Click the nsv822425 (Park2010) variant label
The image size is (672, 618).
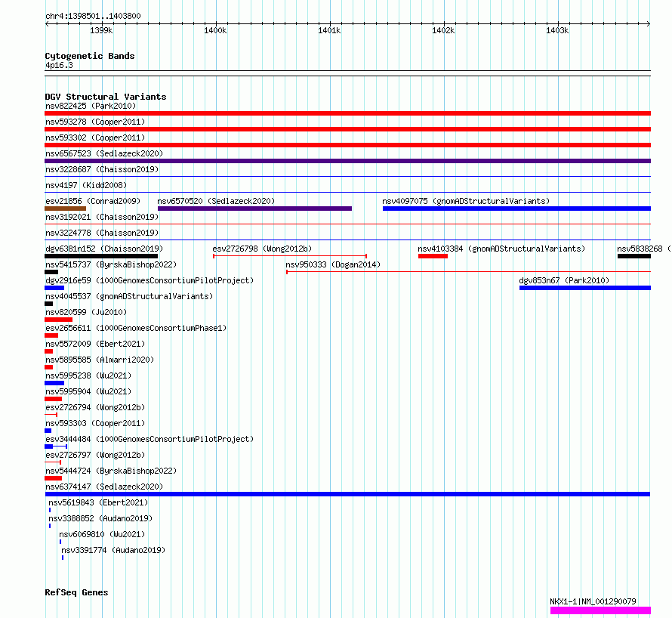coord(91,106)
